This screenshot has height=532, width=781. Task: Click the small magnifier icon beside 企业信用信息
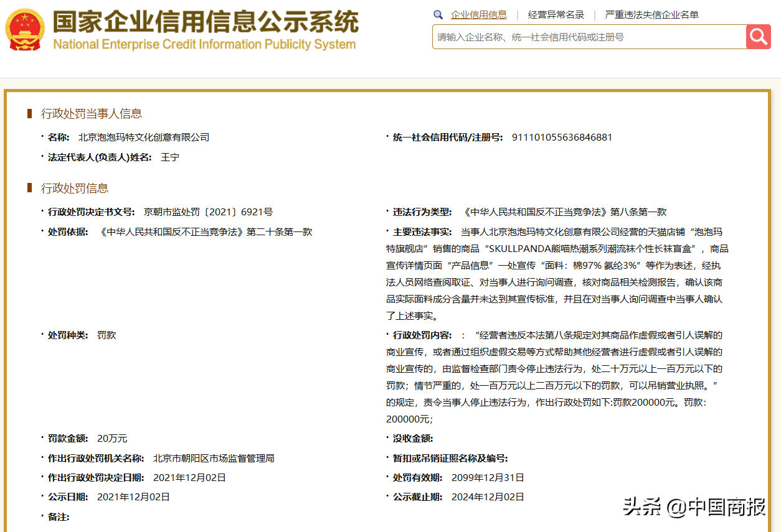(438, 15)
